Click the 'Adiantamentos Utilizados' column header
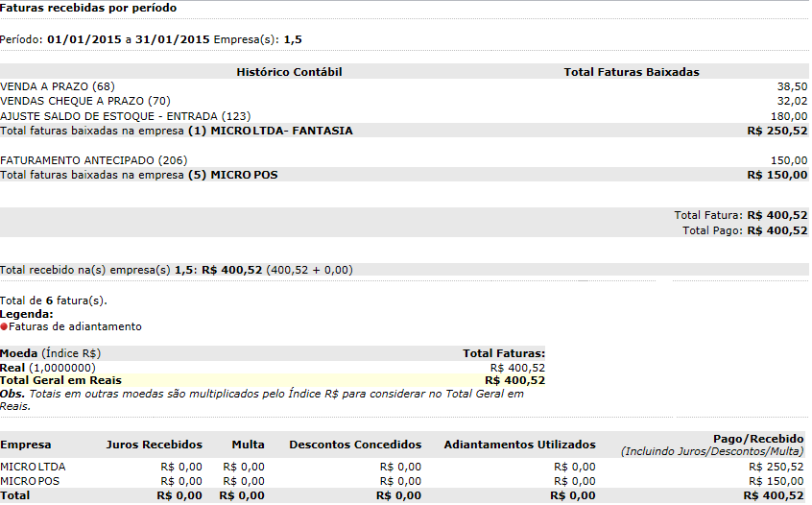Image resolution: width=812 pixels, height=505 pixels. pos(519,445)
